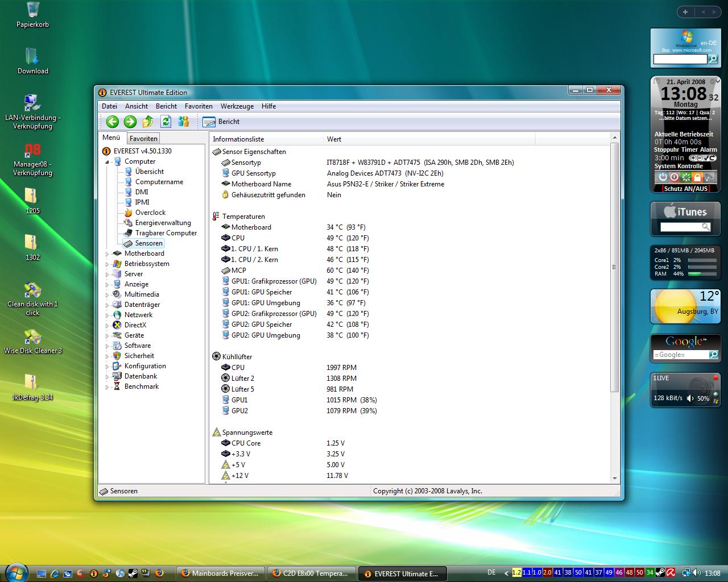Screen dimensions: 728x582
Task: Open the Werkzeuge menu
Action: (237, 106)
